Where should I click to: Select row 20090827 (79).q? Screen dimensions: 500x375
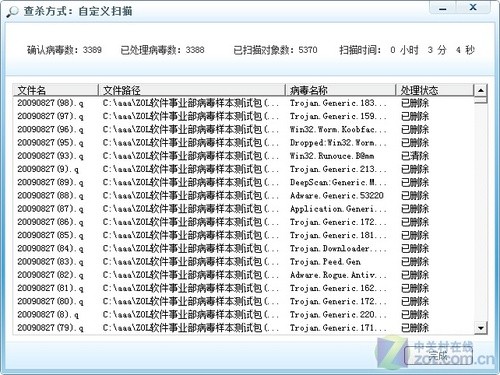pyautogui.click(x=243, y=328)
